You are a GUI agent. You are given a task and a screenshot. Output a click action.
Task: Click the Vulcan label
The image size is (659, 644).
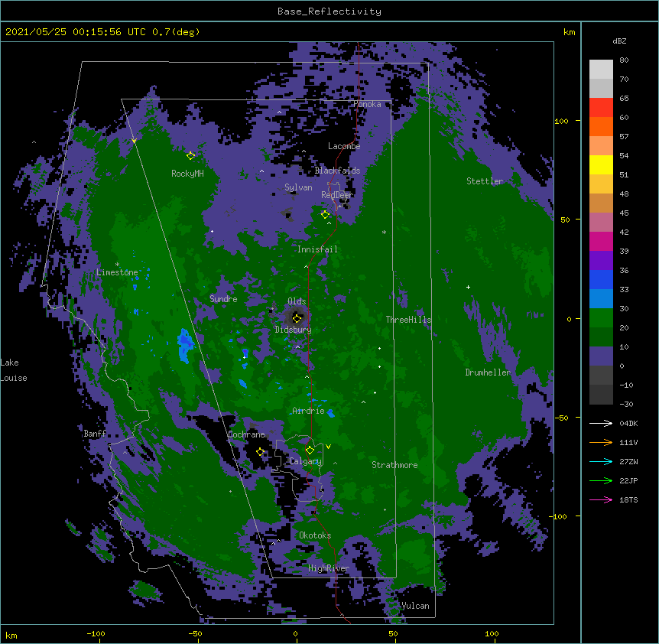coord(415,606)
